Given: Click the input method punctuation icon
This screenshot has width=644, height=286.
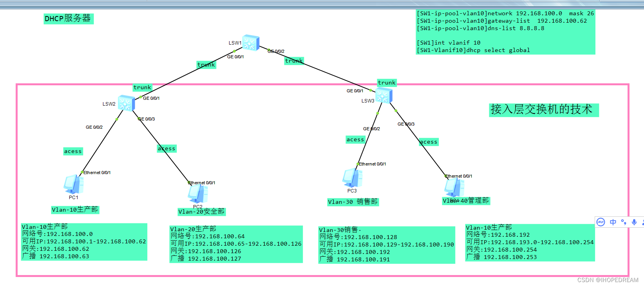Looking at the screenshot, I should [624, 222].
